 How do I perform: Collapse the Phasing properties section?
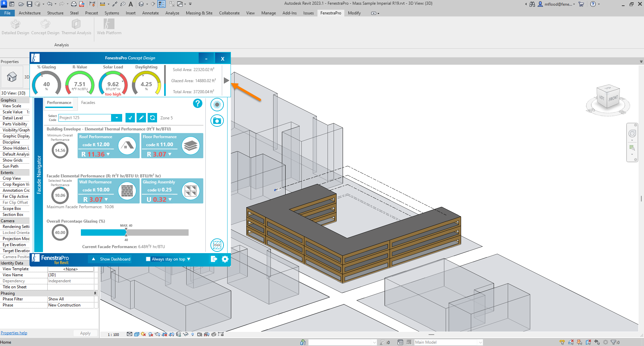[x=95, y=293]
